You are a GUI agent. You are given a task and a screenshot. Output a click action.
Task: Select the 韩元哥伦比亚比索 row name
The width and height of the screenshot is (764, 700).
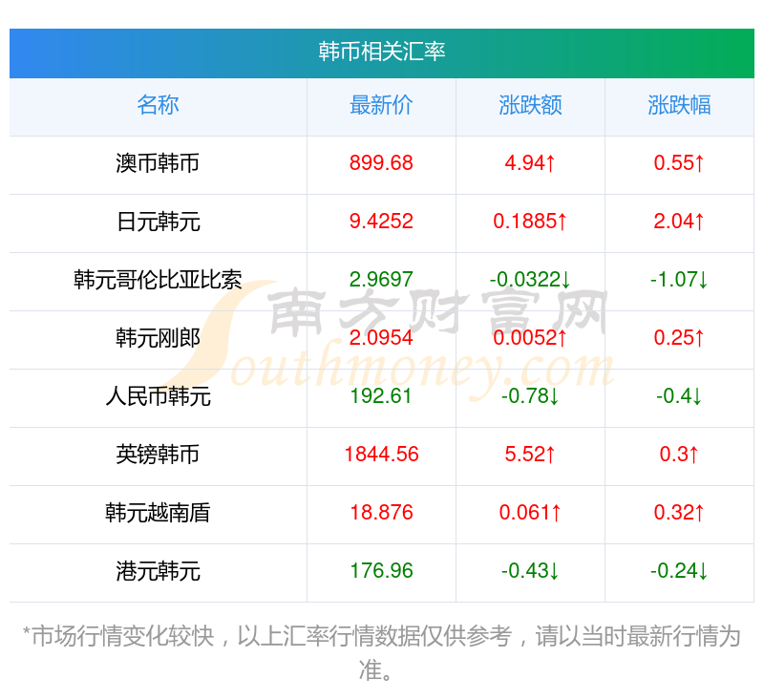pos(158,280)
